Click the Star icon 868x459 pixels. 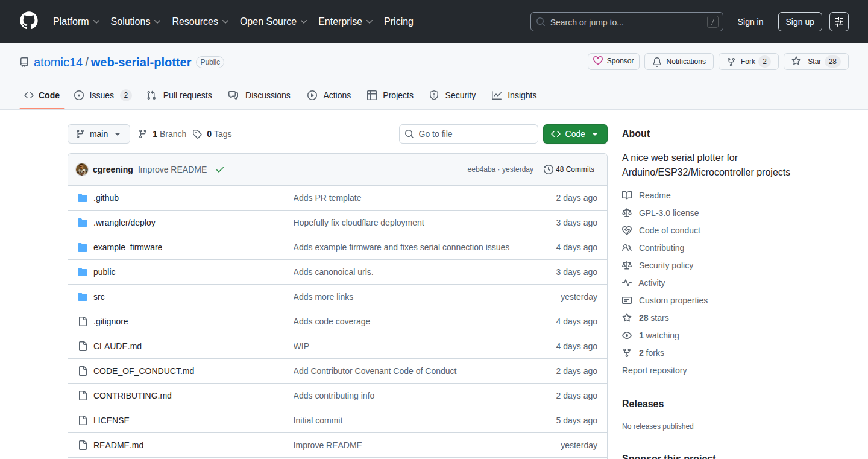click(796, 61)
